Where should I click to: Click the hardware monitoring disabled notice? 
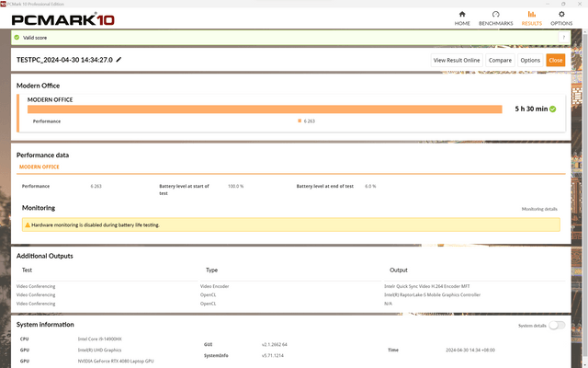click(x=290, y=224)
